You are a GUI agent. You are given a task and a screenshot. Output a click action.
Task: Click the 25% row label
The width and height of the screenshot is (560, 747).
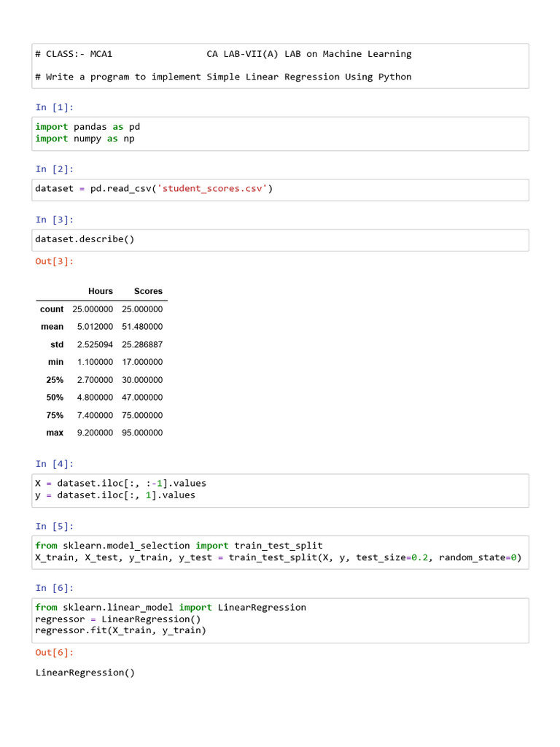tap(55, 380)
